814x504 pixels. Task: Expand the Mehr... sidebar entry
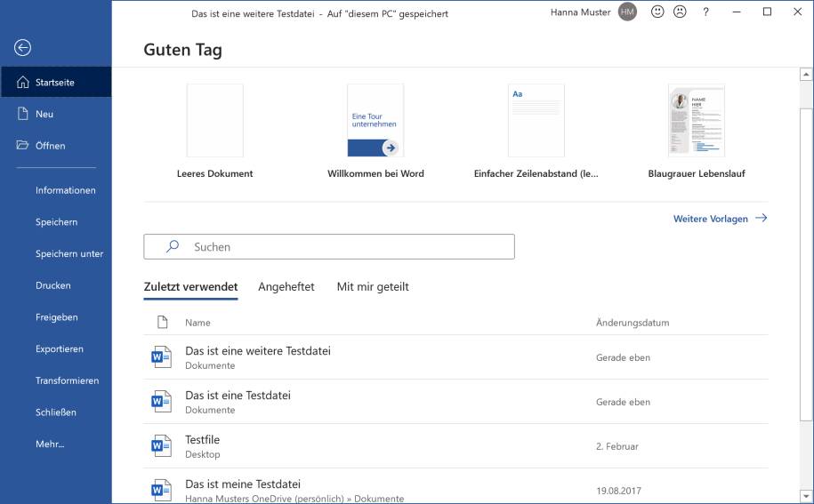point(50,444)
